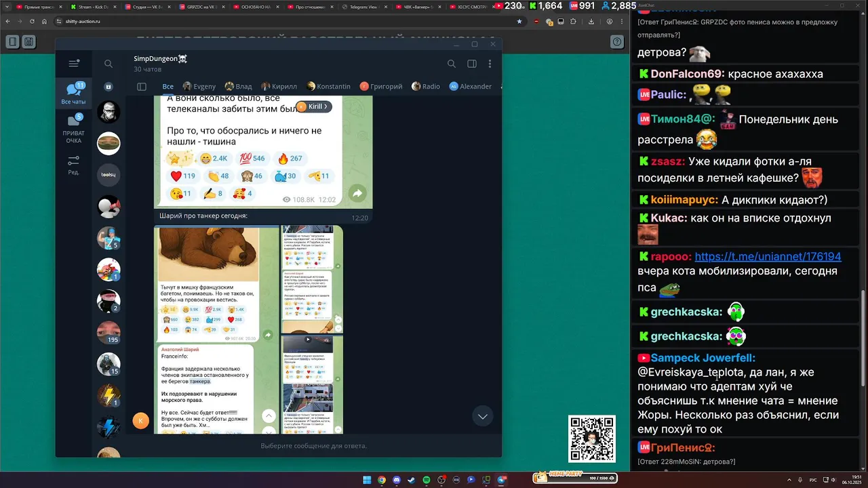868x488 pixels.
Task: Open Spotify from the taskbar
Action: point(427,480)
